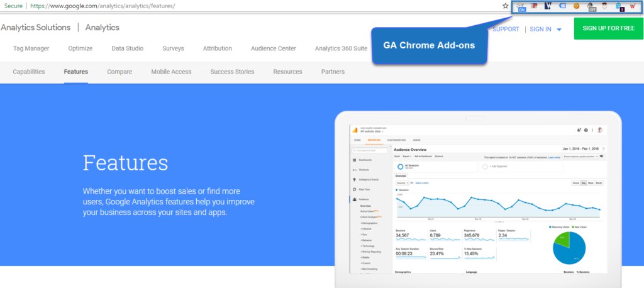Screen dimensions: 644x288
Task: Open Attribution product page
Action: pos(217,48)
